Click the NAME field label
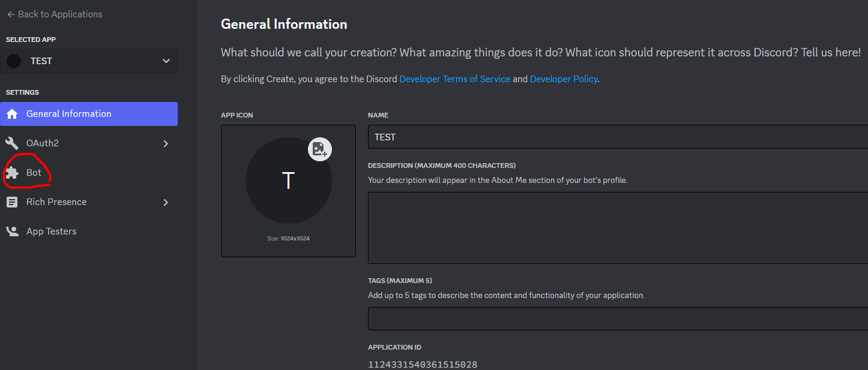868x370 pixels. coord(378,115)
